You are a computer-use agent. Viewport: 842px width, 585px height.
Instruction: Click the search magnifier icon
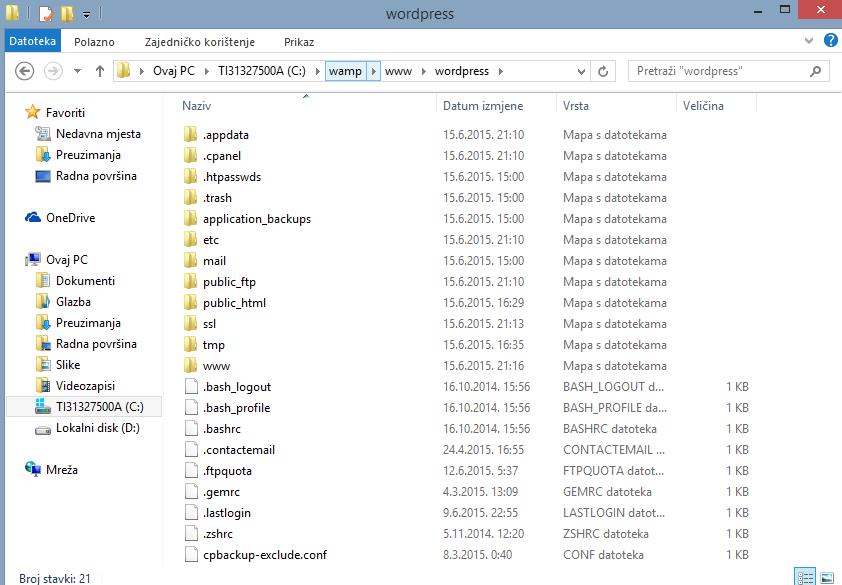[x=816, y=71]
